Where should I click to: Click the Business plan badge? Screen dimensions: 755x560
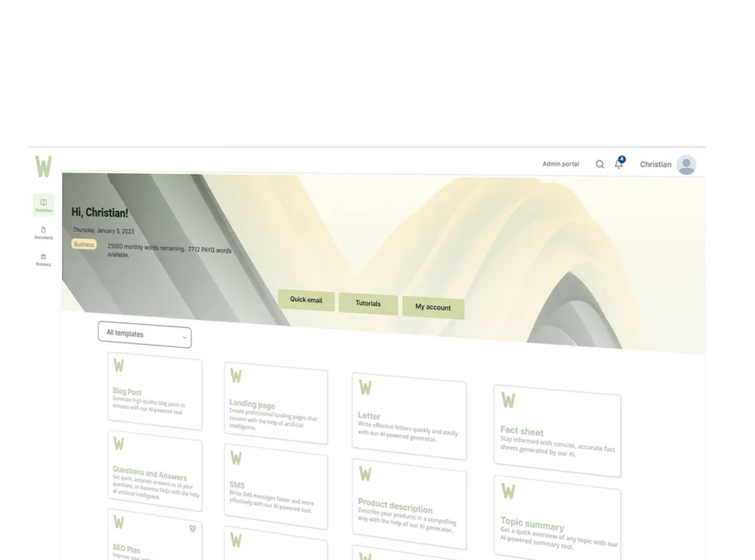pyautogui.click(x=84, y=245)
